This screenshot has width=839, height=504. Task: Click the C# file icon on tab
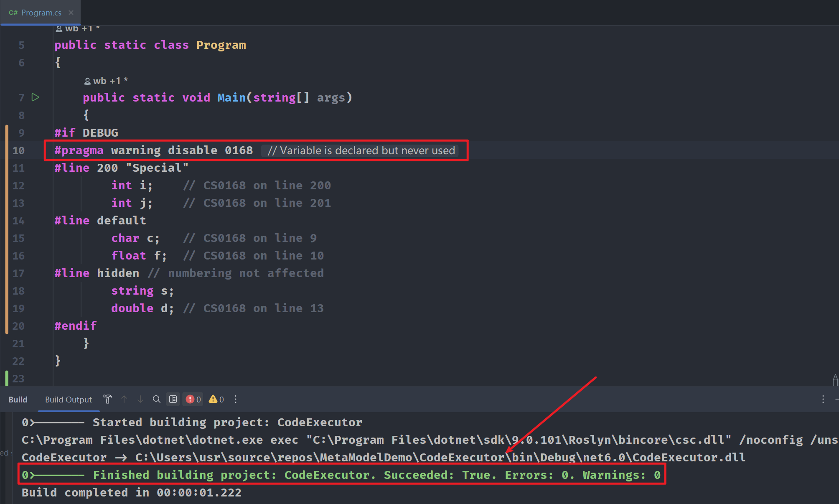coord(13,13)
